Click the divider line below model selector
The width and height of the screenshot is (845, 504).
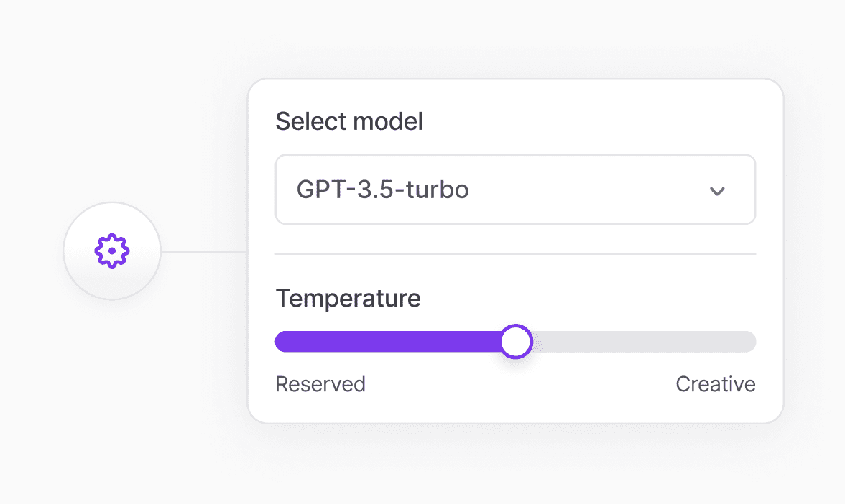pos(515,253)
